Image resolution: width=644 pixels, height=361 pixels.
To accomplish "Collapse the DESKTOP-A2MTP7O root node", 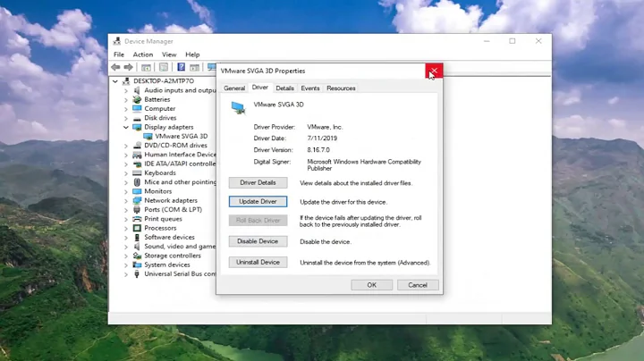I will (115, 81).
